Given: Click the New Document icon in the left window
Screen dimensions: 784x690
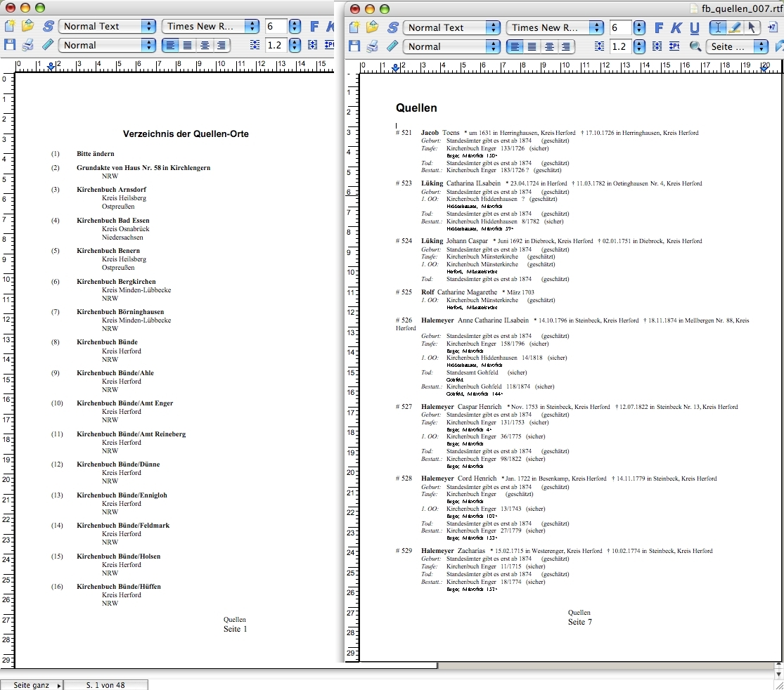Looking at the screenshot, I should click(x=9, y=27).
